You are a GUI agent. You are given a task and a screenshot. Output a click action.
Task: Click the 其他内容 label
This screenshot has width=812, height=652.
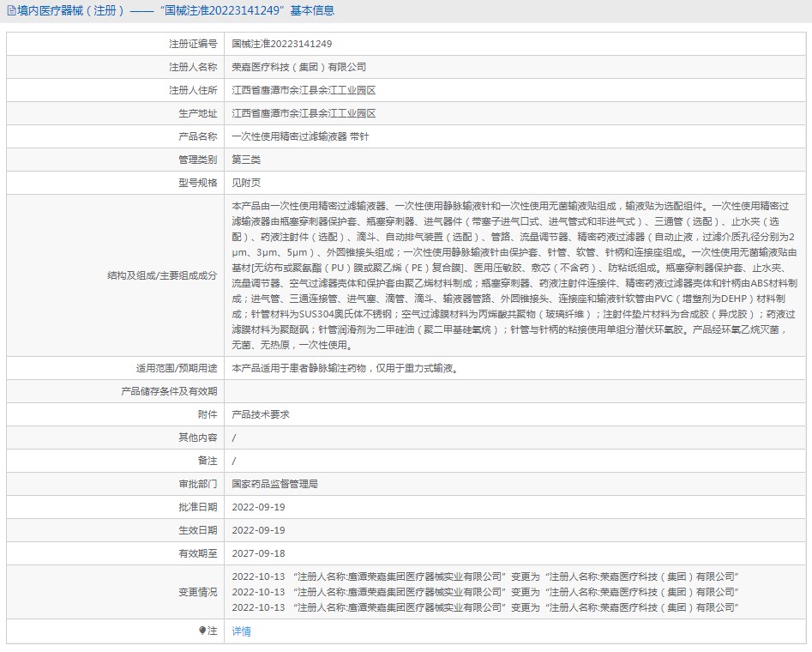[x=198, y=438]
